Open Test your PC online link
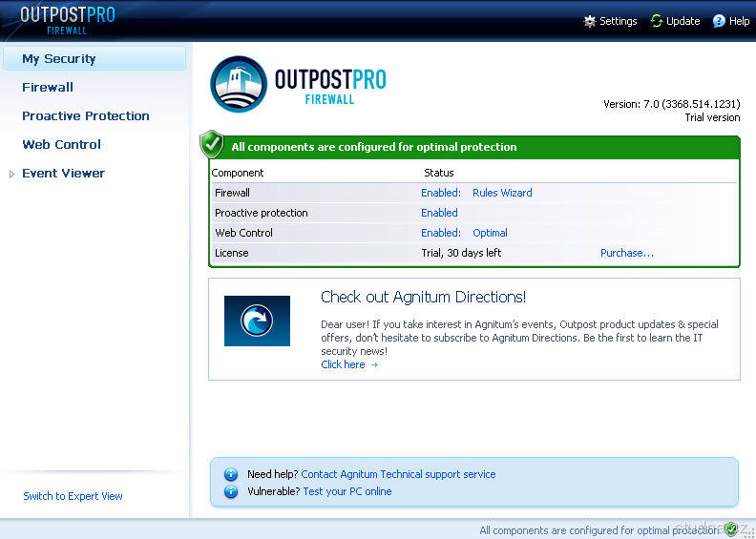Image resolution: width=756 pixels, height=539 pixels. pyautogui.click(x=346, y=491)
